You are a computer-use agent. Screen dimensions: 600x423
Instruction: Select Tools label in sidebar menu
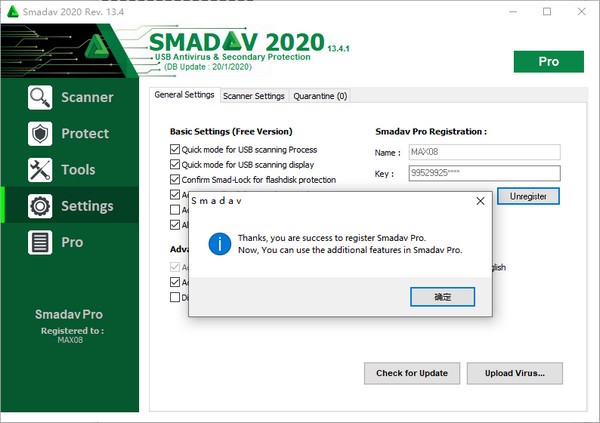tap(78, 170)
